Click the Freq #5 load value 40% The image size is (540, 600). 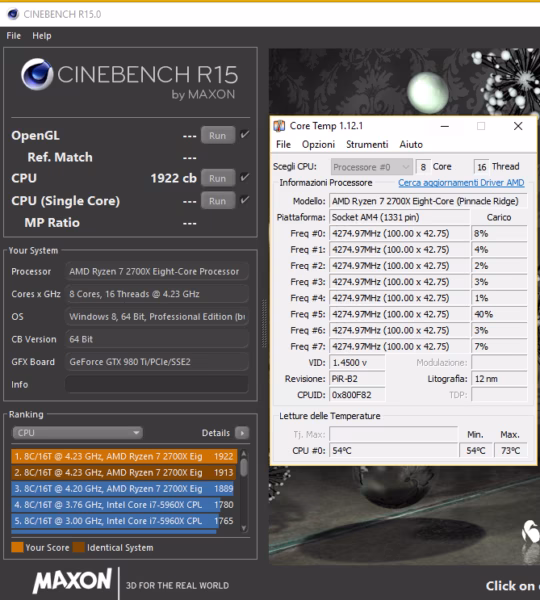tap(499, 314)
